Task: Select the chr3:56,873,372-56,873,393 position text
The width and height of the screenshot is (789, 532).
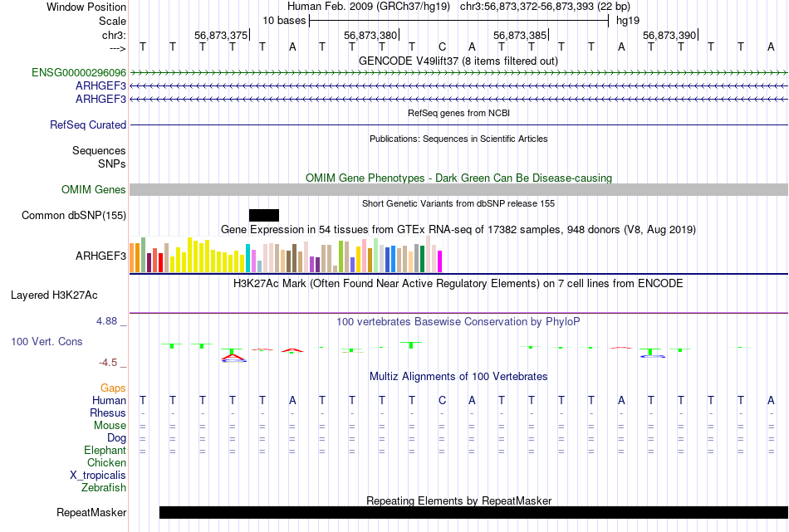Action: click(545, 7)
